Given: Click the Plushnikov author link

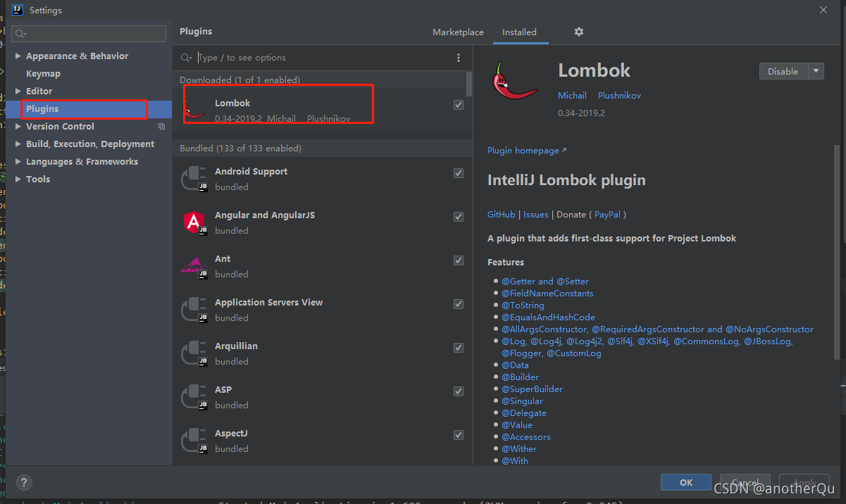Looking at the screenshot, I should coord(620,96).
